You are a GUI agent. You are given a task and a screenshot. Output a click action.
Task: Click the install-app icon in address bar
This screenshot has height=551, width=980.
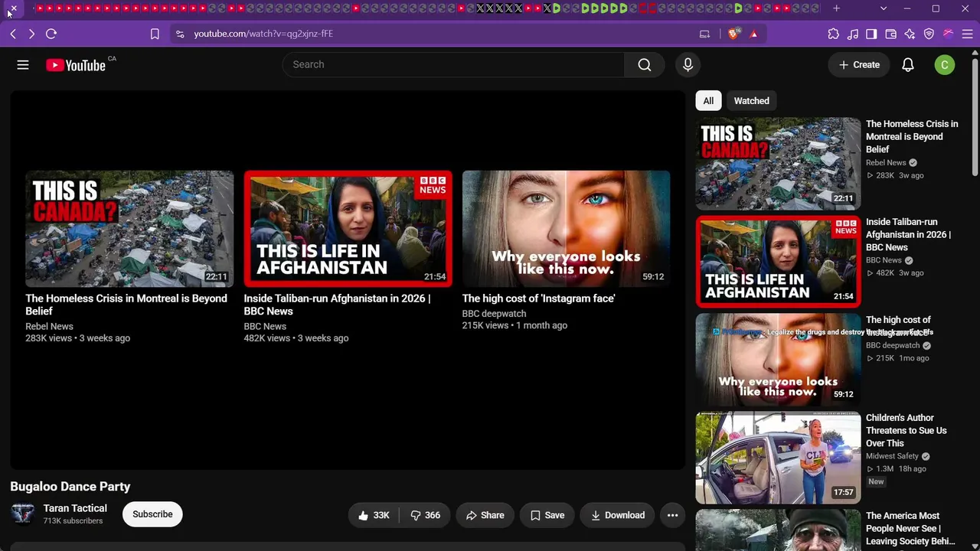(x=704, y=34)
